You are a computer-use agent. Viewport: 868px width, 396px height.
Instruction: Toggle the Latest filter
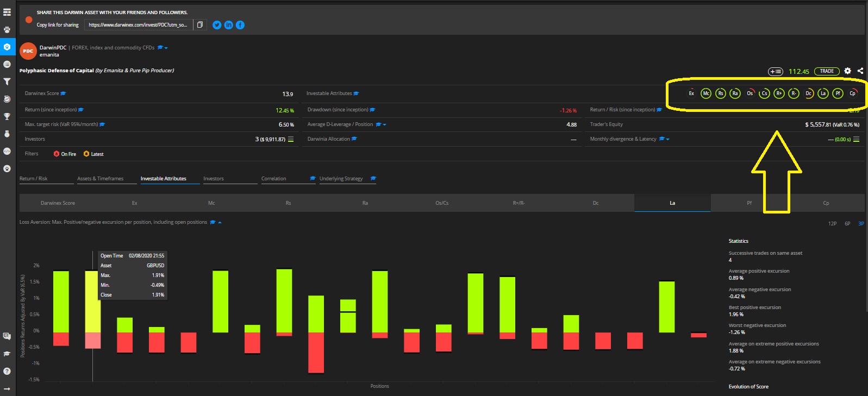pos(93,154)
